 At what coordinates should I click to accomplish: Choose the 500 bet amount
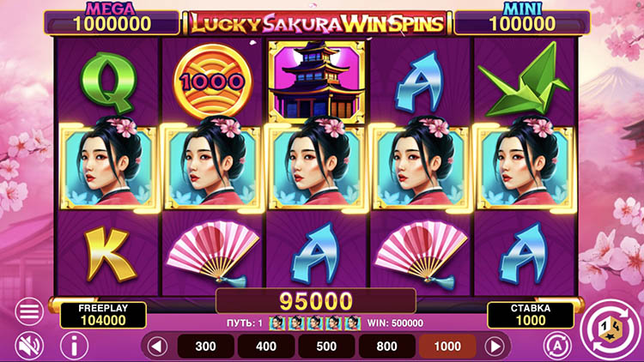326,347
